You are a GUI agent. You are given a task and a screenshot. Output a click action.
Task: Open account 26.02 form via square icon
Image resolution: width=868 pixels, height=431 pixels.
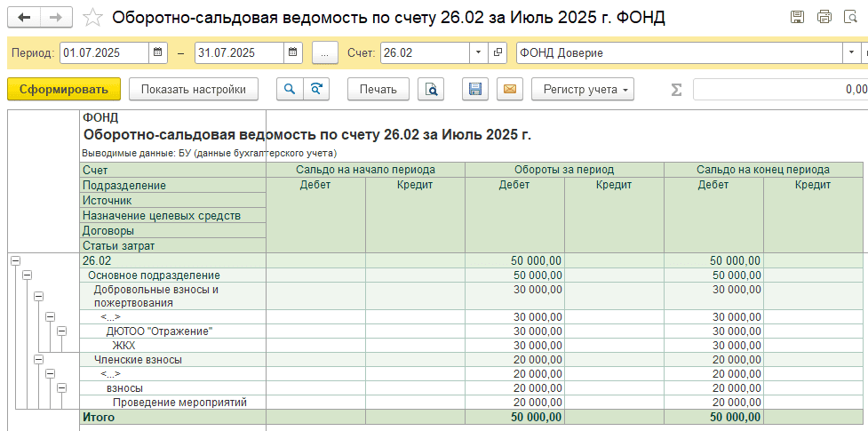[x=497, y=53]
